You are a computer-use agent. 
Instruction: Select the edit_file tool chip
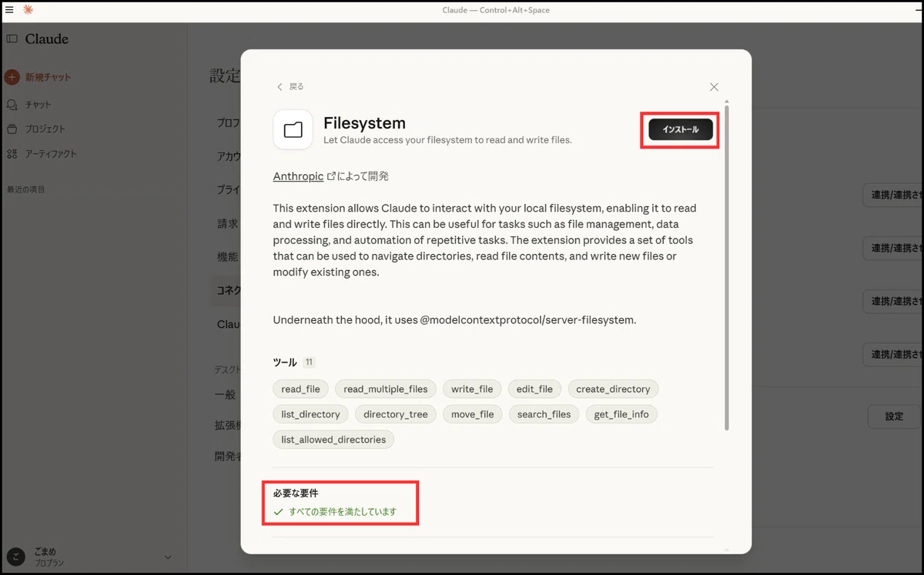(x=535, y=389)
